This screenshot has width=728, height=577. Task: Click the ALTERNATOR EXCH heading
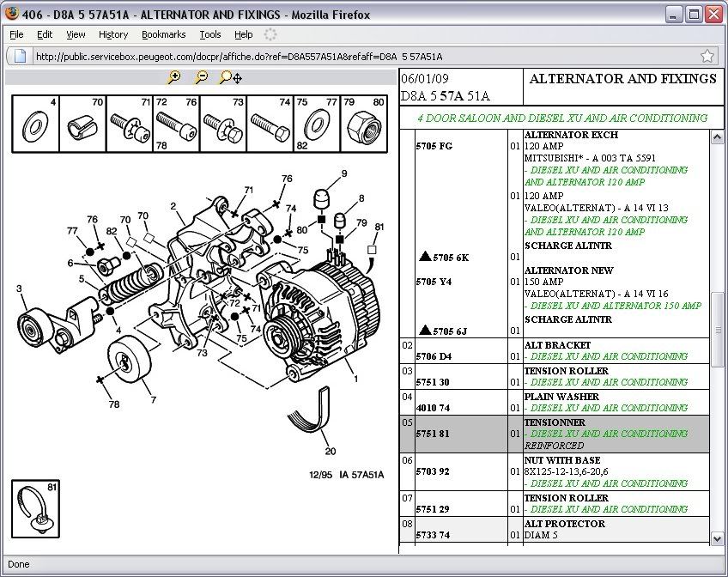pyautogui.click(x=571, y=135)
